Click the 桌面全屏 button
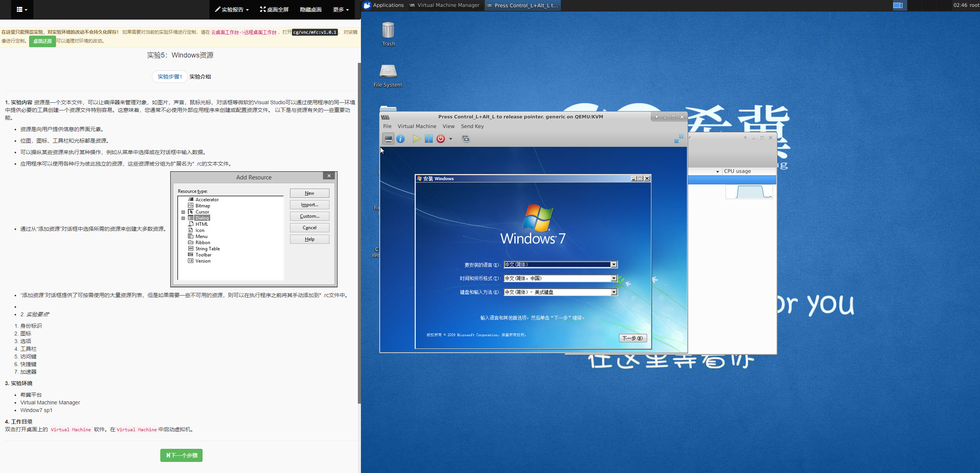This screenshot has width=980, height=473. (274, 10)
